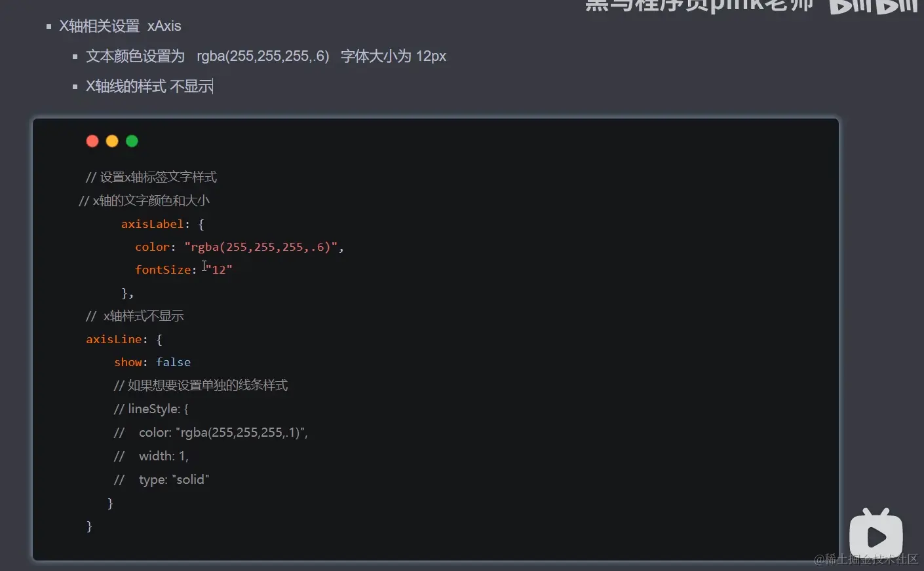Click the comment '// x轴样式不显示'
Screen dimensions: 924x571
pyautogui.click(x=135, y=316)
